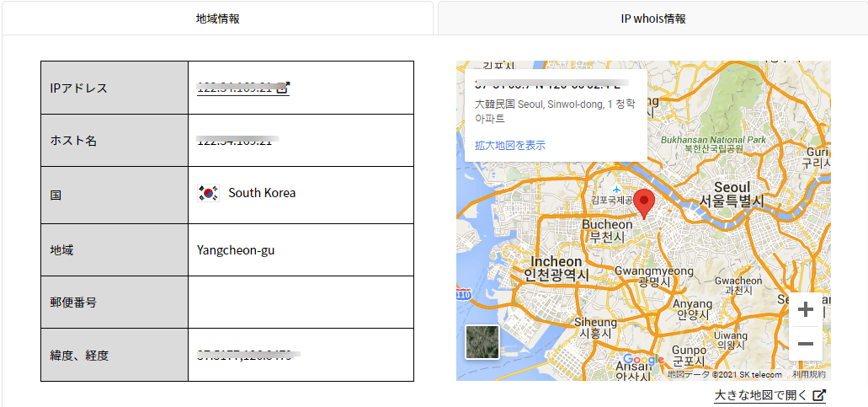
Task: Select the 地域情報 tab
Action: [217, 19]
